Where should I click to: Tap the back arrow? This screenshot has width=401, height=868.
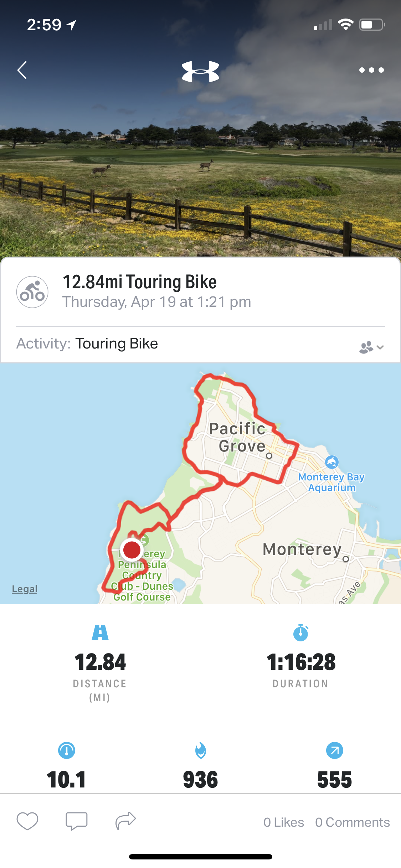click(22, 70)
